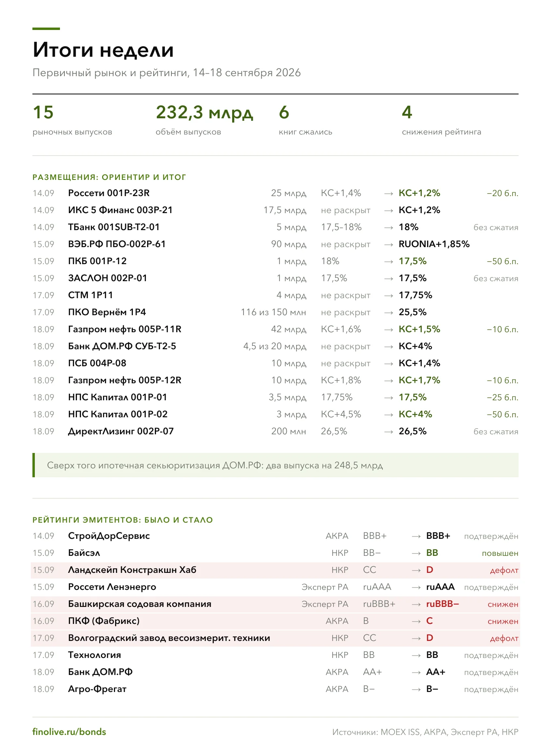Image resolution: width=551 pixels, height=756 pixels.
Task: Click "ТБанк 001SUB-T2-01" issue name
Action: pyautogui.click(x=114, y=227)
